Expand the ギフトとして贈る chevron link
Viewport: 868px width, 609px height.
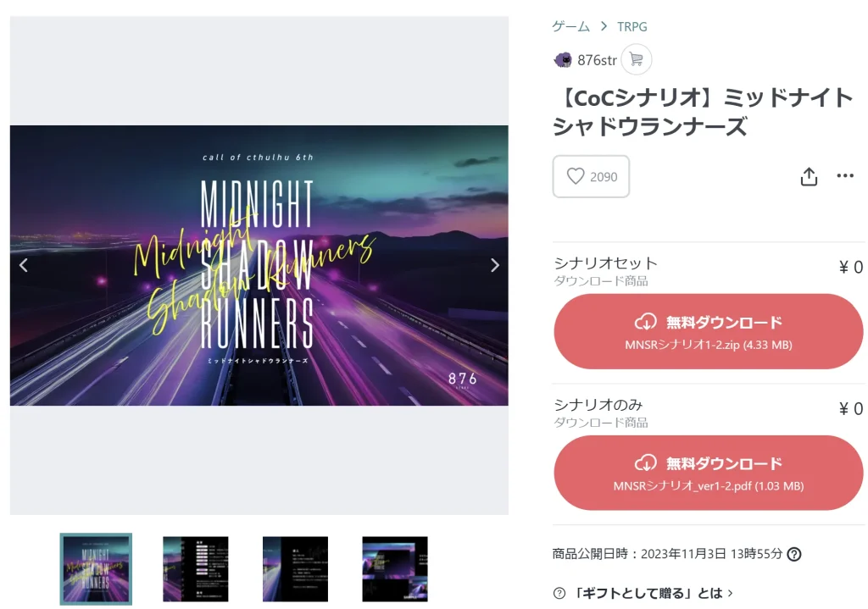[731, 593]
